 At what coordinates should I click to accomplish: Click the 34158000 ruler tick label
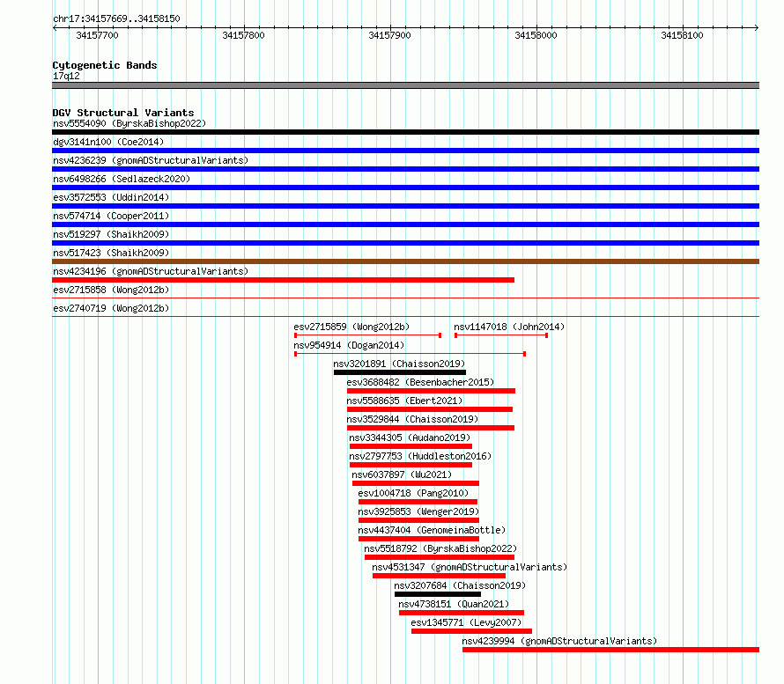tap(536, 35)
